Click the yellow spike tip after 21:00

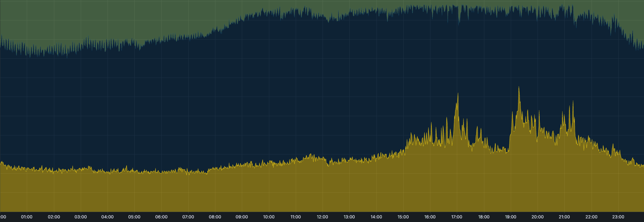[573, 102]
